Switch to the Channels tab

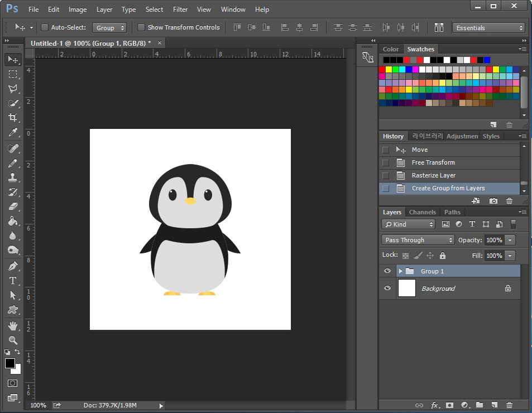pos(422,212)
